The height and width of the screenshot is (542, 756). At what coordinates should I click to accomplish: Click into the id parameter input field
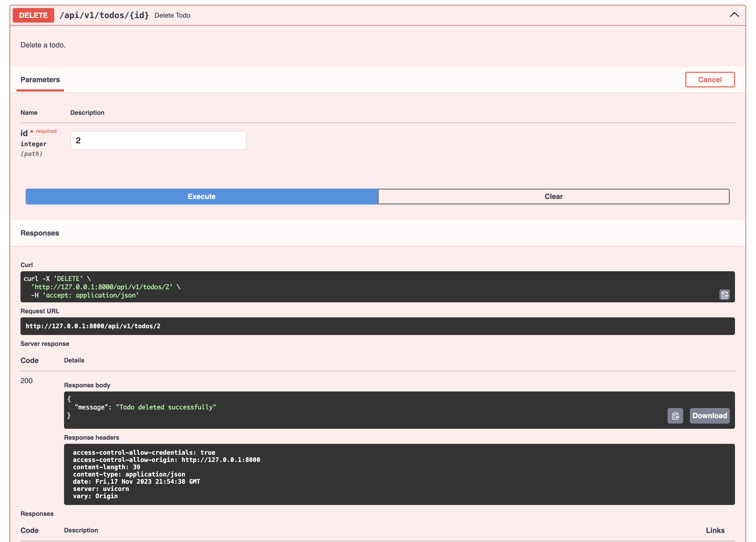coord(158,140)
